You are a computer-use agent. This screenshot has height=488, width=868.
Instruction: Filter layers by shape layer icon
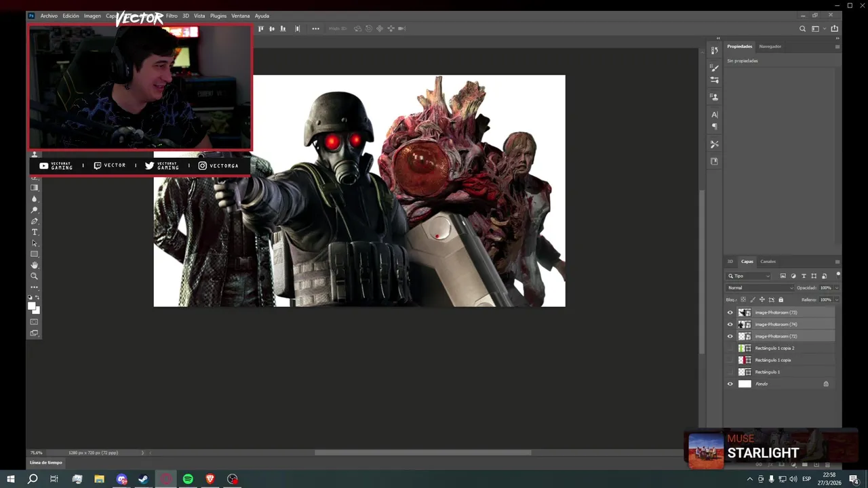pyautogui.click(x=814, y=276)
